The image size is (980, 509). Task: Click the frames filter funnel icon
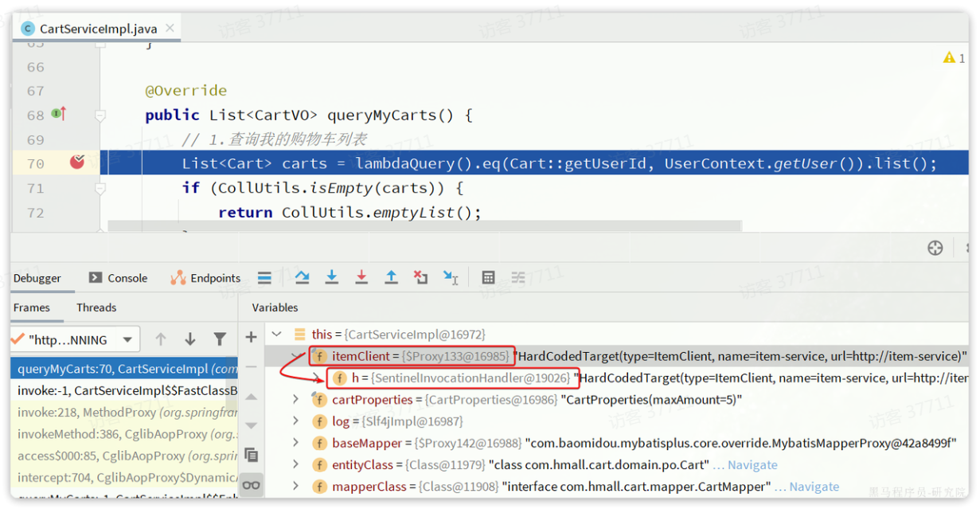coord(220,339)
